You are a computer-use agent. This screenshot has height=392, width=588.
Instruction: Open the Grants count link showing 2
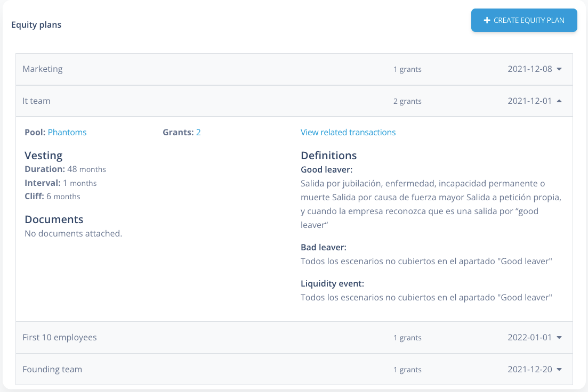point(198,132)
